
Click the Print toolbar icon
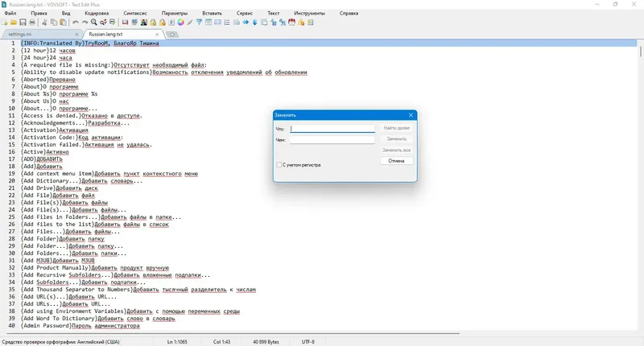tap(32, 23)
